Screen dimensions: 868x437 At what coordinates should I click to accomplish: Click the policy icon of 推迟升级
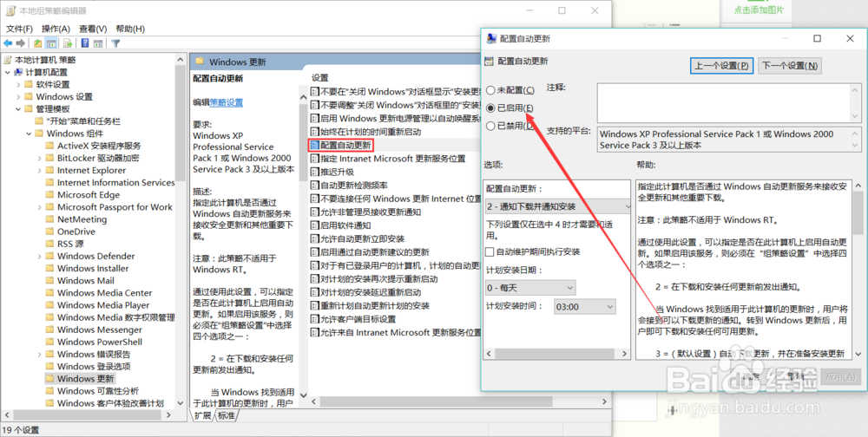point(314,172)
